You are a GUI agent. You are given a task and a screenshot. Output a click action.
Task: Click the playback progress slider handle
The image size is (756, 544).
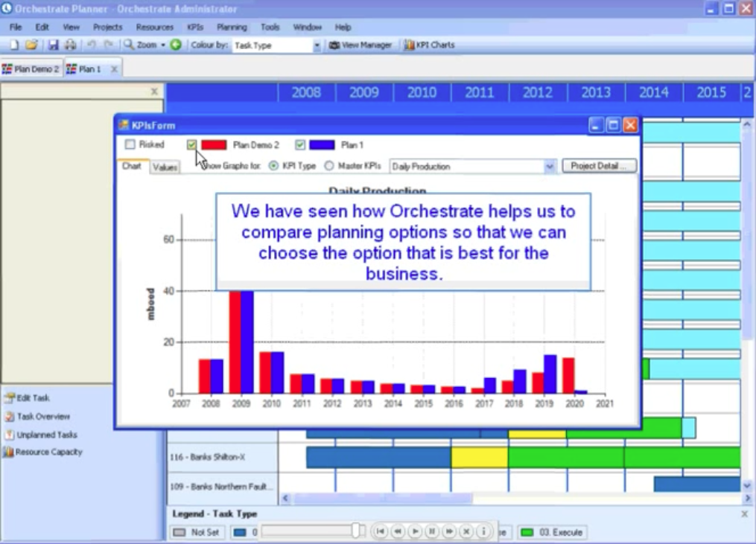(356, 531)
